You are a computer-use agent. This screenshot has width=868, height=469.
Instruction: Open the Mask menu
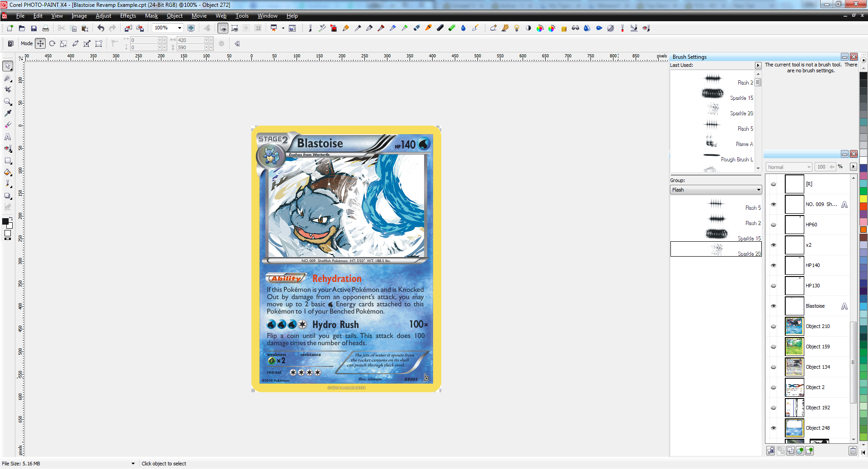pos(151,16)
